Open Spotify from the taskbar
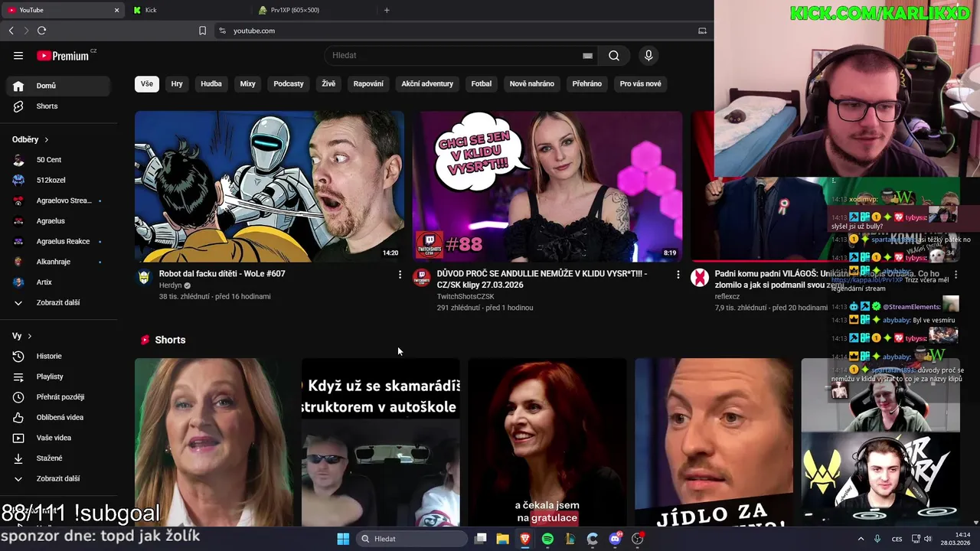Viewport: 980px width, 551px height. pos(547,539)
